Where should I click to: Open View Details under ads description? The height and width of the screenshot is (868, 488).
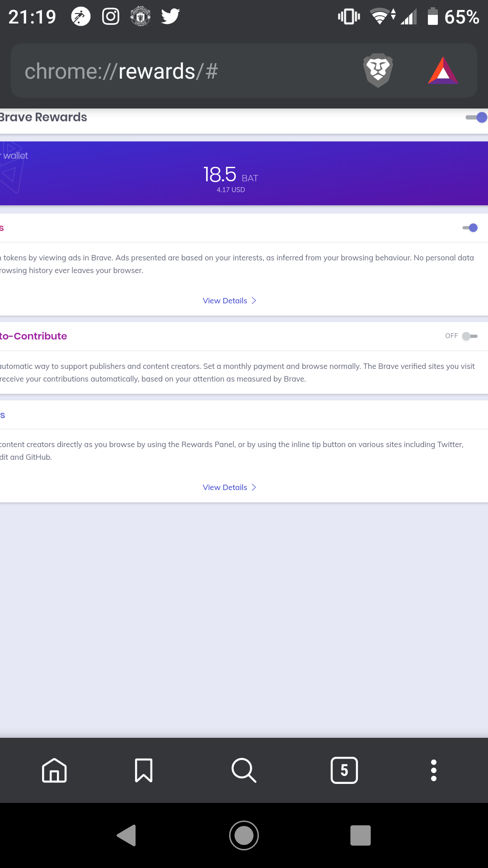coord(230,301)
